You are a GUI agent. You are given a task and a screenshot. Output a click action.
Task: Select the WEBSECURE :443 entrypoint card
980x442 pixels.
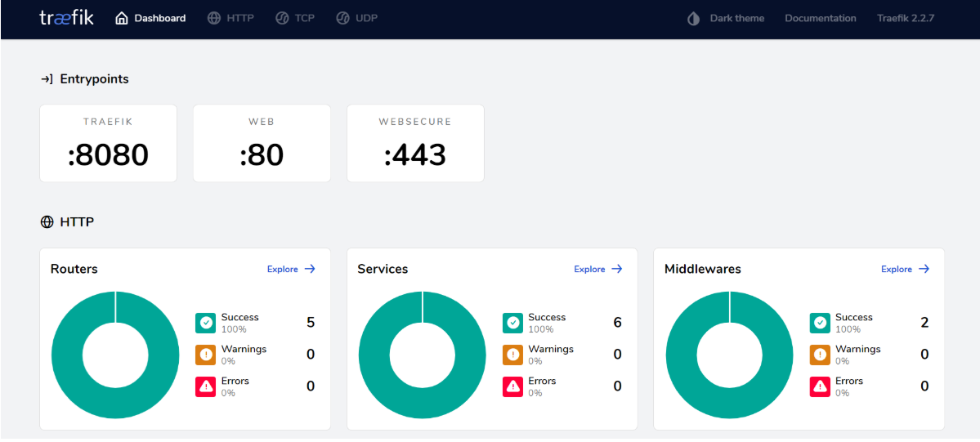point(416,143)
